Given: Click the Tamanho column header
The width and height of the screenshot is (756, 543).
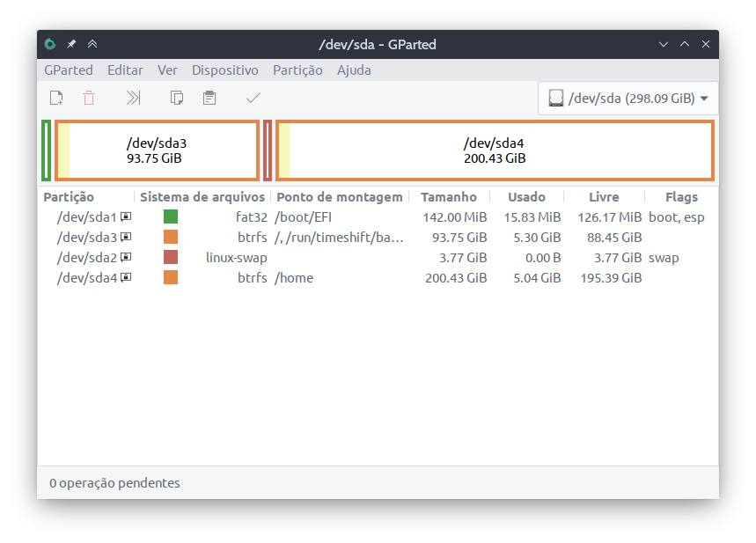Looking at the screenshot, I should coord(448,197).
